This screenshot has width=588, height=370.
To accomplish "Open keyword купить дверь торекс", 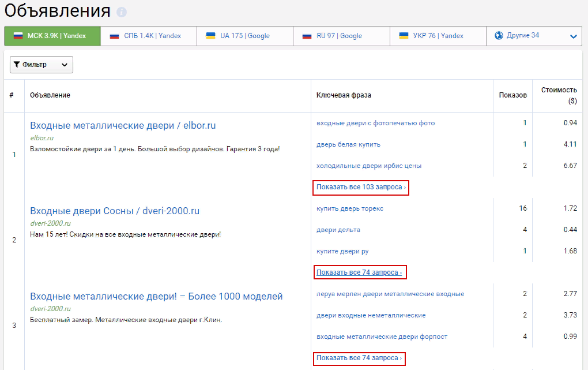I will click(350, 208).
